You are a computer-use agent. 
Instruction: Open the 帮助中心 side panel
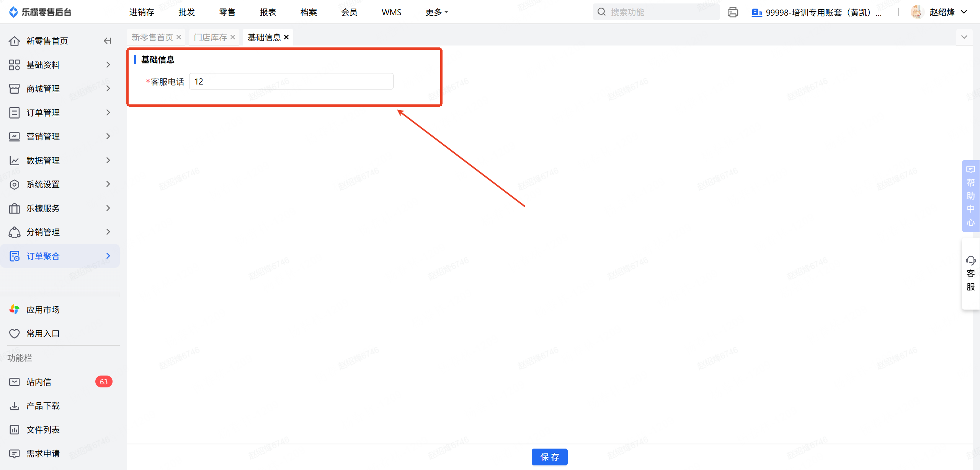click(970, 196)
